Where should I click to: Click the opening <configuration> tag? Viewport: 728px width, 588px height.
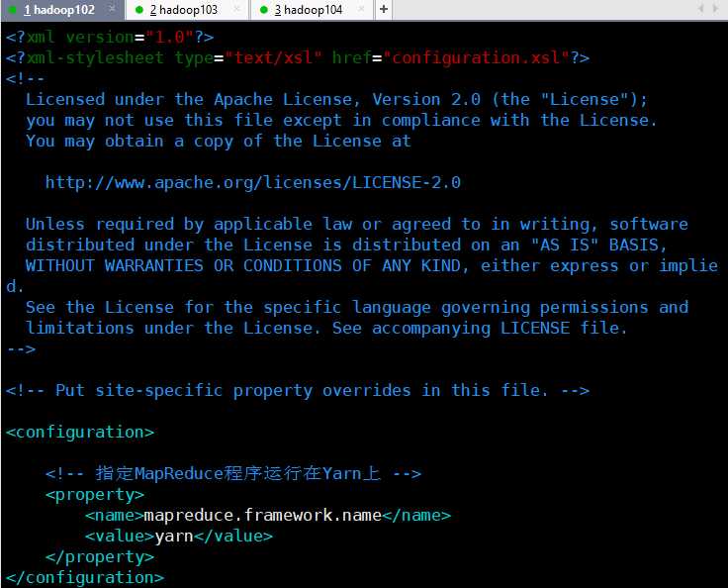point(80,433)
